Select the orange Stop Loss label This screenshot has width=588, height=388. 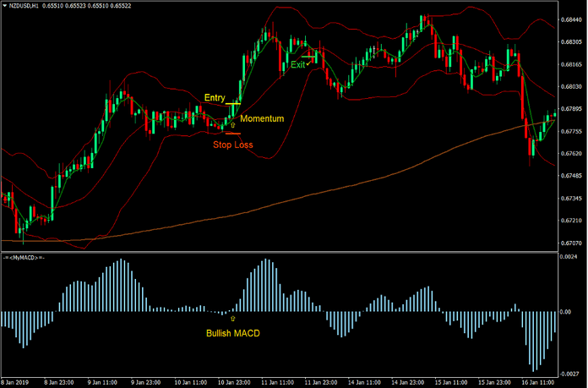point(233,145)
